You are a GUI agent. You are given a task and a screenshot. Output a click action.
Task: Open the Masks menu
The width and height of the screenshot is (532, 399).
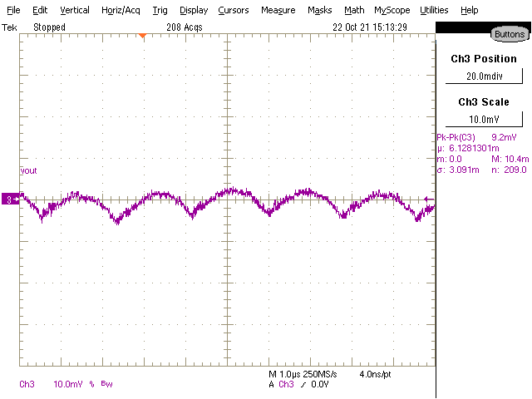click(319, 10)
